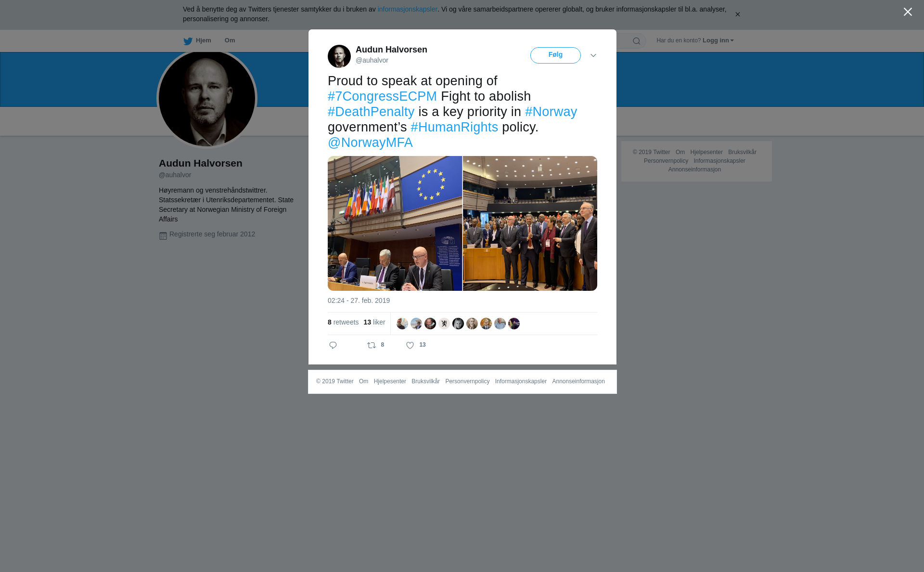View the EU flags photo on left

pyautogui.click(x=395, y=223)
